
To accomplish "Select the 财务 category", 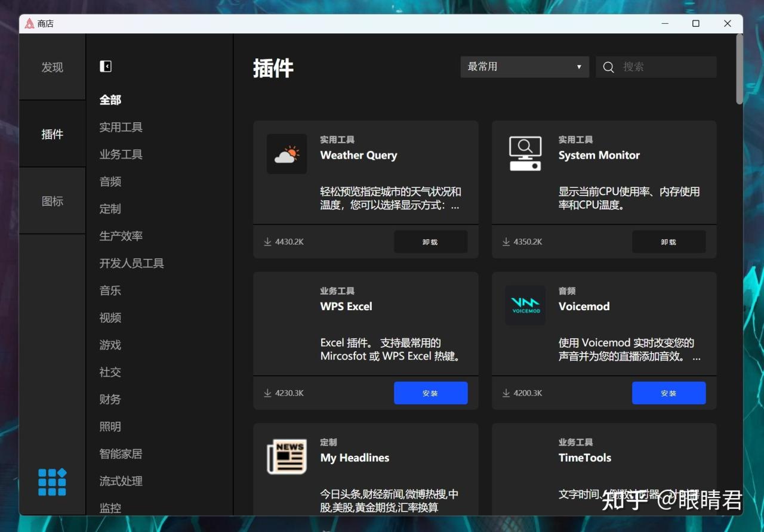I will [x=110, y=400].
